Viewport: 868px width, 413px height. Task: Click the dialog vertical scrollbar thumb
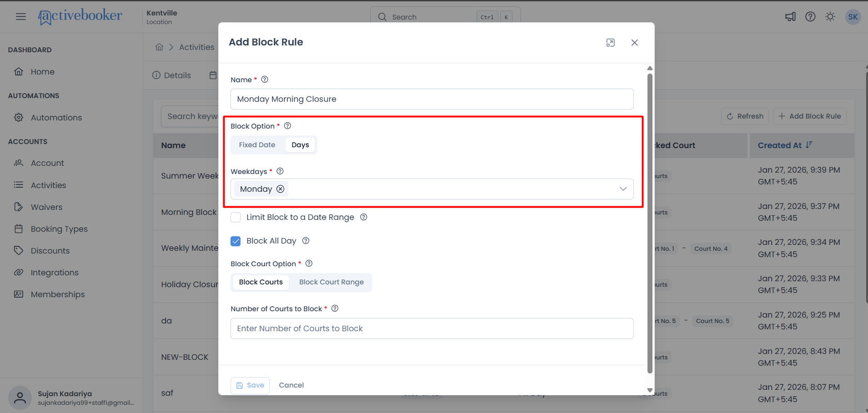tap(650, 224)
